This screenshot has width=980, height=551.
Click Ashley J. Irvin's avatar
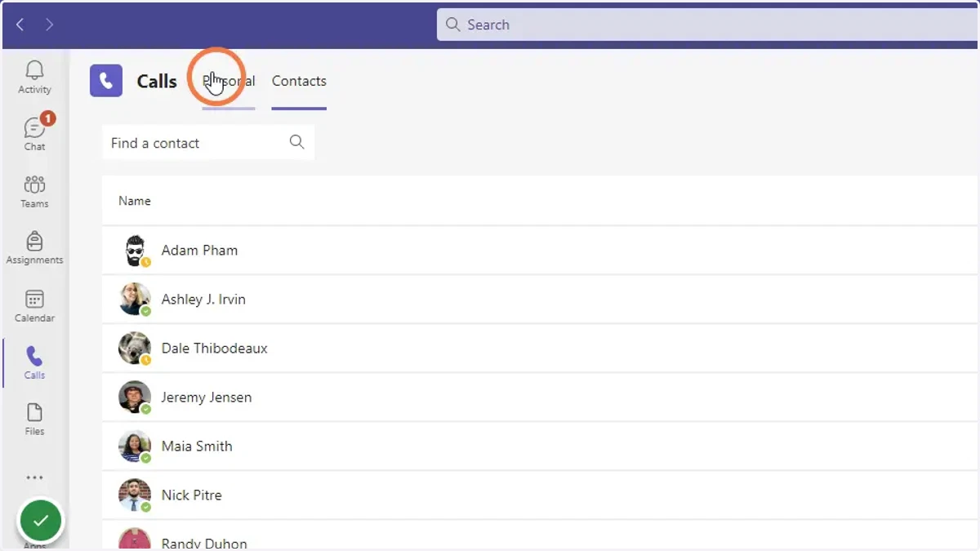pos(135,300)
